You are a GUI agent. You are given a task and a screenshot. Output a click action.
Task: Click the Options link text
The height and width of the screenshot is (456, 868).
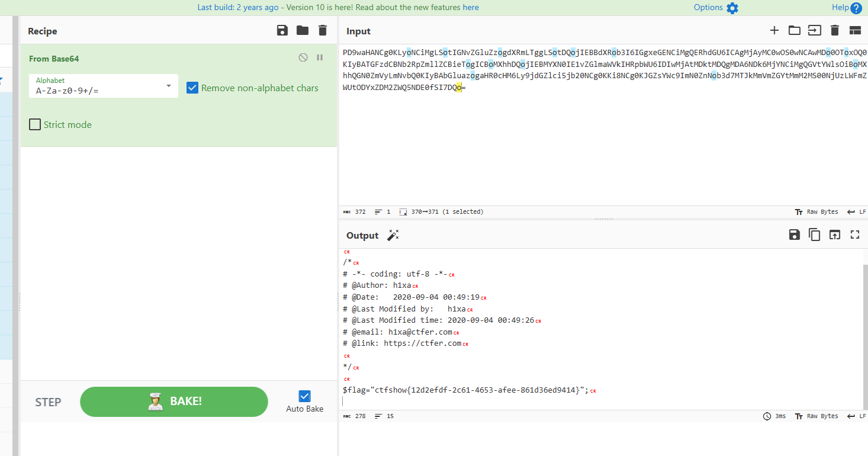(708, 8)
